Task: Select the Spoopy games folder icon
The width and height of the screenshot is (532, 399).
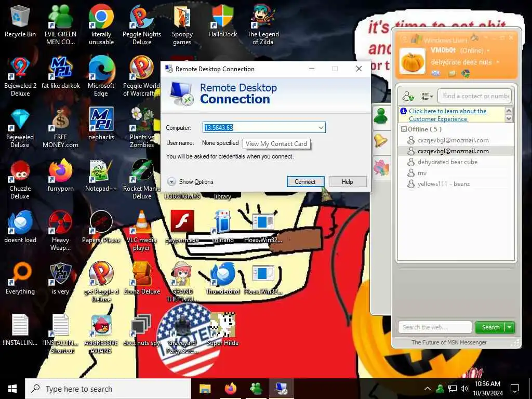Action: pyautogui.click(x=182, y=25)
